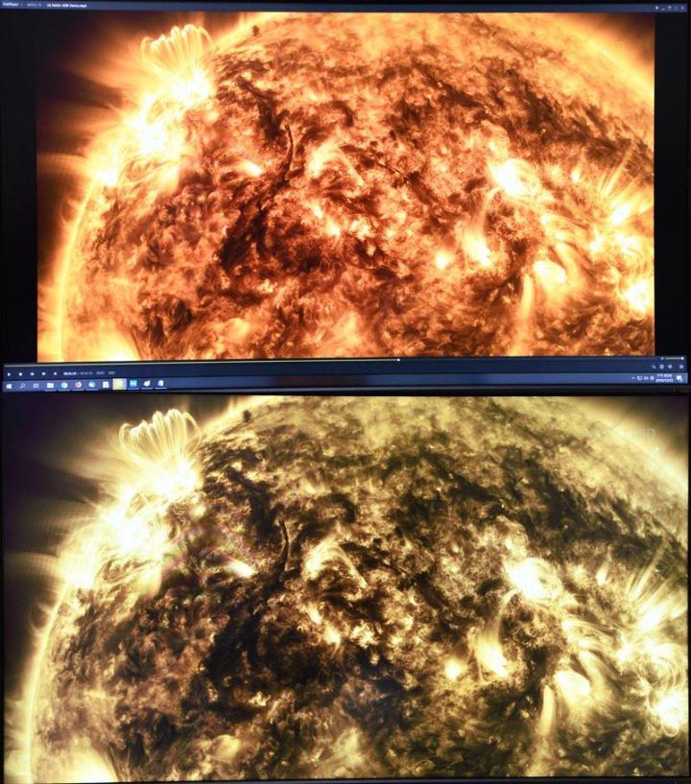Click the AAC audio codec label

tap(112, 372)
